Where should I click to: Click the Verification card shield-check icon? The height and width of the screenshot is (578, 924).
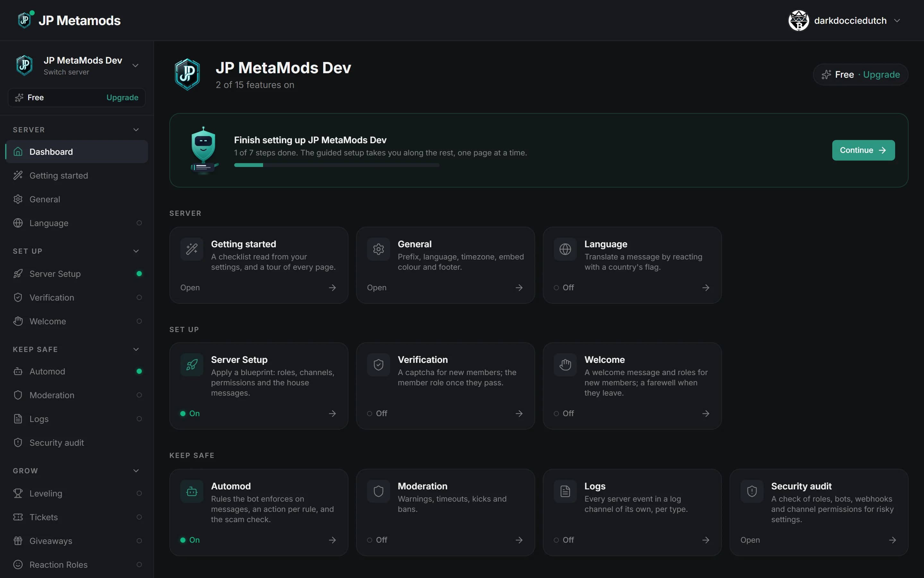click(378, 365)
